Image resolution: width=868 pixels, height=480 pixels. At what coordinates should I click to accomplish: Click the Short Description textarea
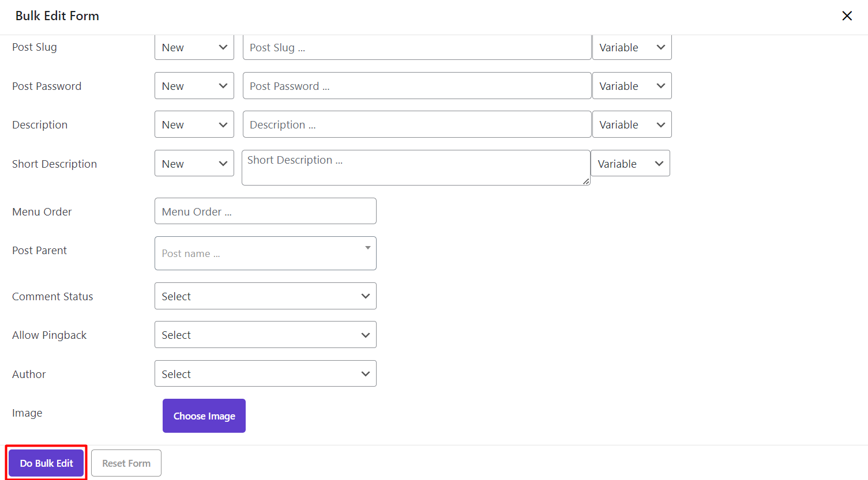click(415, 168)
